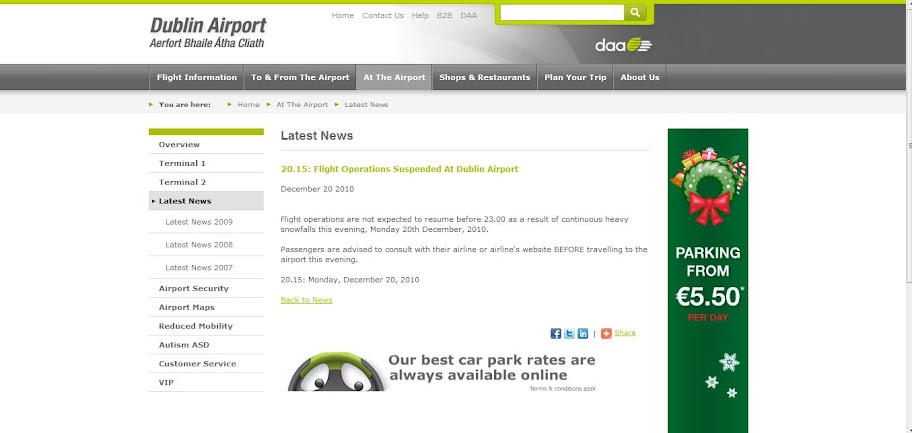Click the car park rates banner
912x433 pixels.
coord(442,371)
